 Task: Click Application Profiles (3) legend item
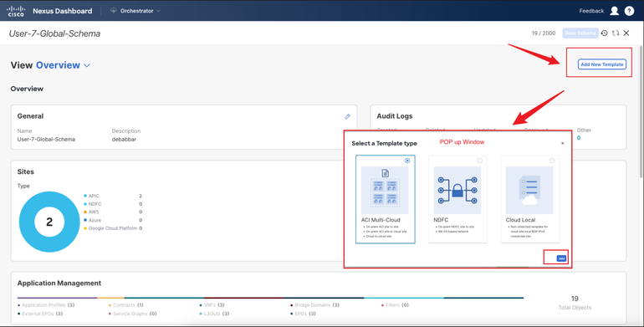point(46,305)
